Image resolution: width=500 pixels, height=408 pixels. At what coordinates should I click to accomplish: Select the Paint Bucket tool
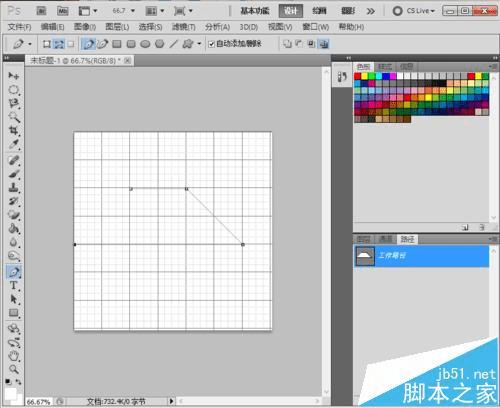pos(13,229)
